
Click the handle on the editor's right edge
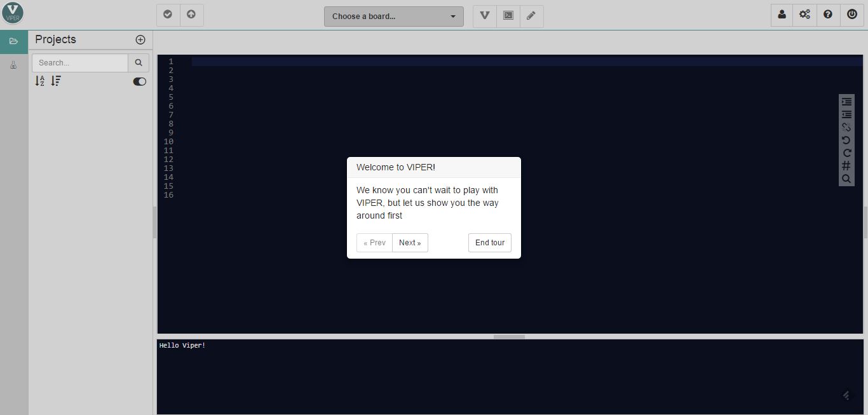(865, 222)
